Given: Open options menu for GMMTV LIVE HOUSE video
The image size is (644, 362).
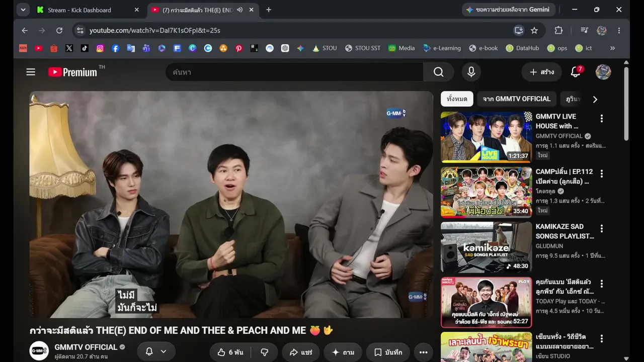Looking at the screenshot, I should [x=601, y=119].
